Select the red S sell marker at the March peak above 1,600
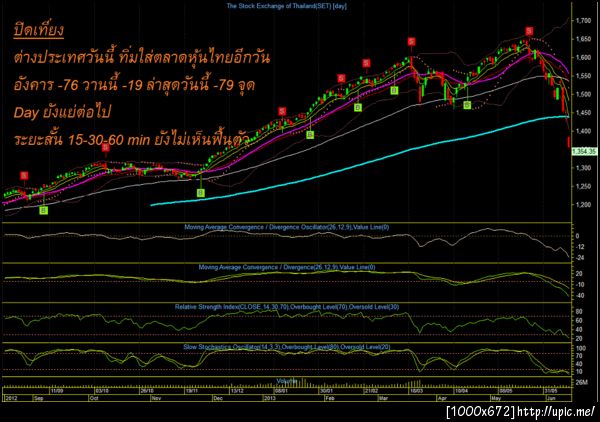The width and height of the screenshot is (600, 422). point(411,41)
